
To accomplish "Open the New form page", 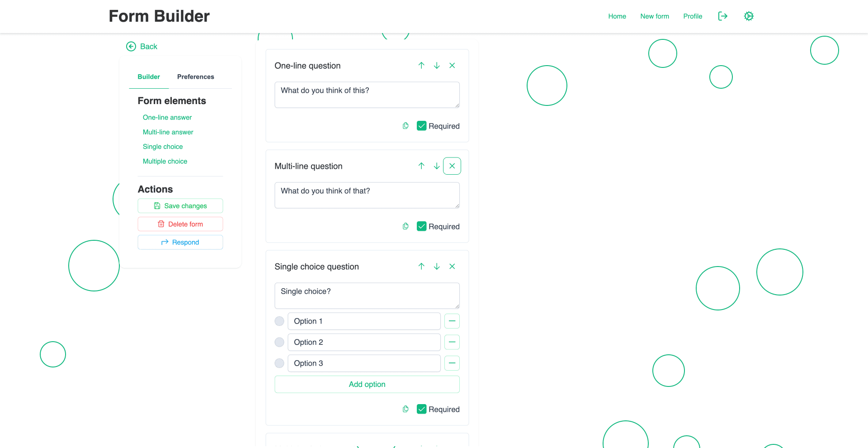I will [x=654, y=16].
